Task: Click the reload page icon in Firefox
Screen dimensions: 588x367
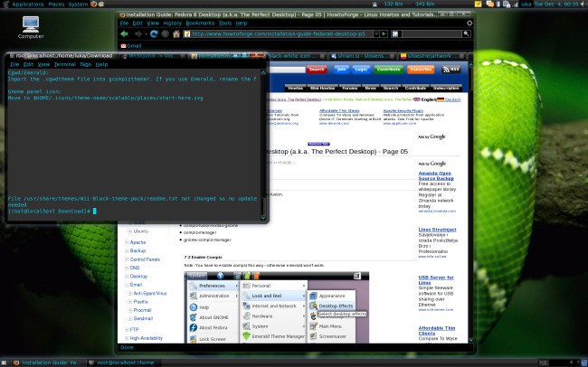Action: pyautogui.click(x=152, y=34)
